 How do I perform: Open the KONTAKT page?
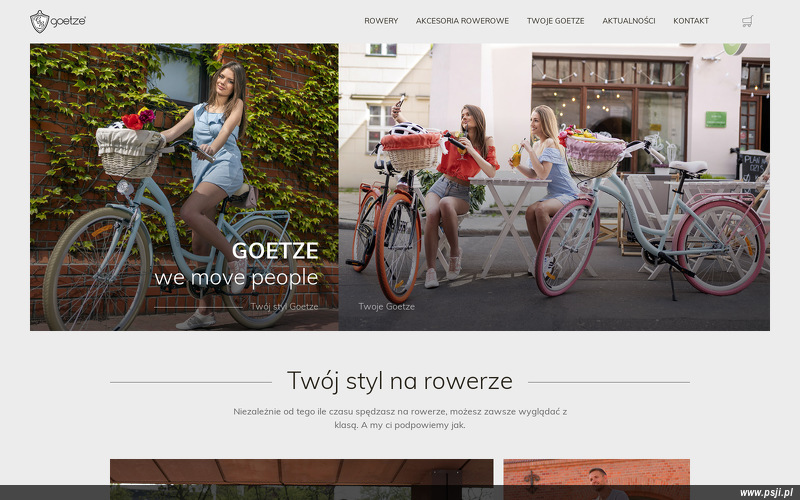pyautogui.click(x=691, y=21)
